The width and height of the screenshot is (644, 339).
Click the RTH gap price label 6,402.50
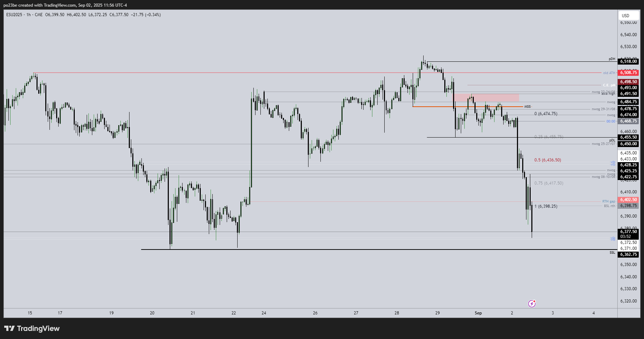click(628, 199)
